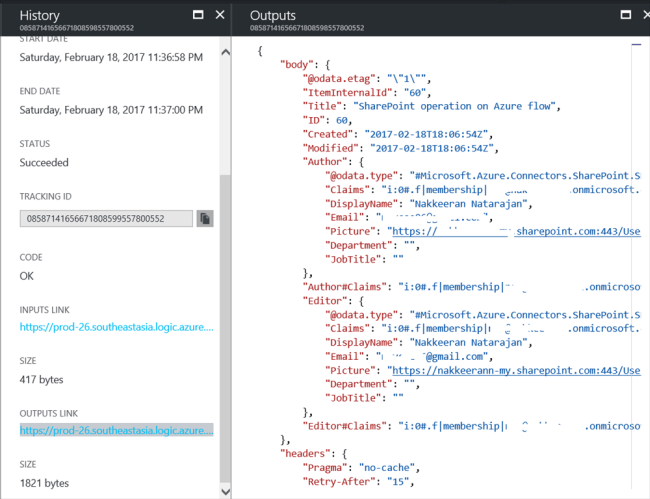Maximize the Outputs blade
This screenshot has height=499, width=650.
coord(625,15)
